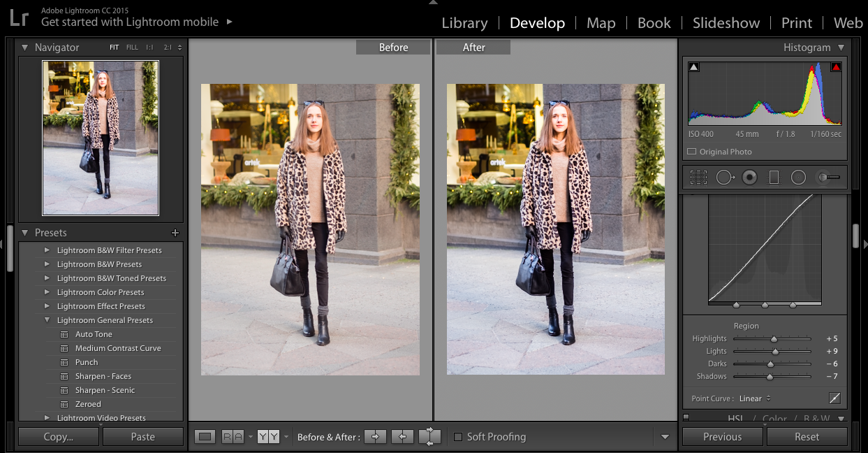Collapse Lightroom General Presets folder
Screen dimensions: 868x453
47,320
